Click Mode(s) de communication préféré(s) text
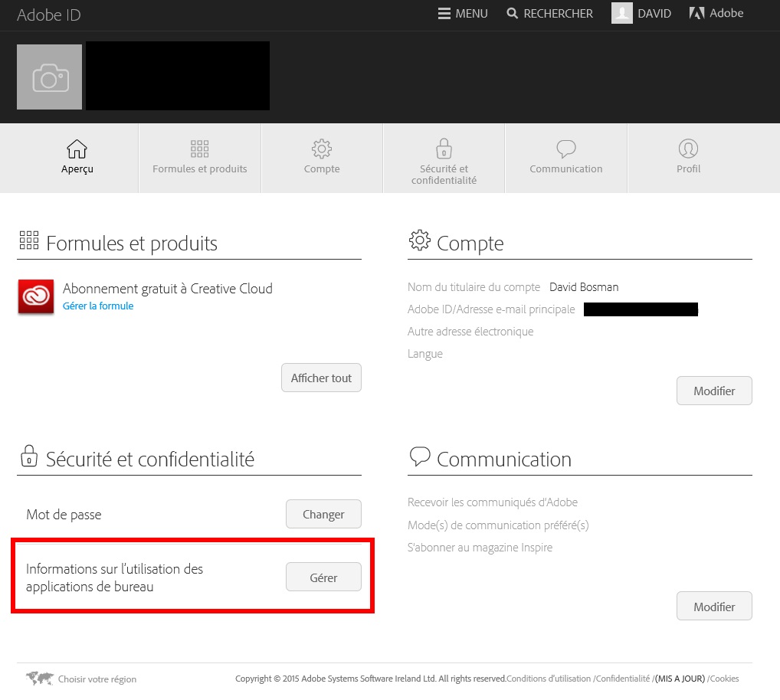This screenshot has height=700, width=780. tap(498, 525)
